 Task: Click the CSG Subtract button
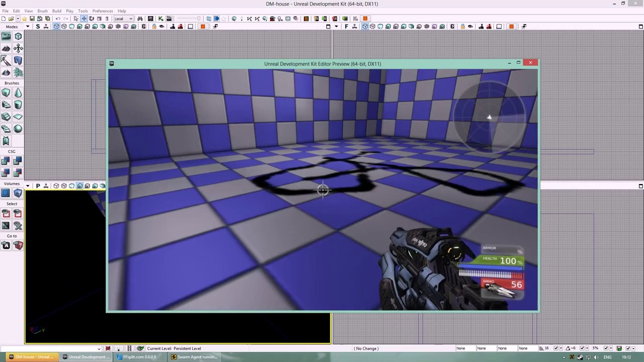(18, 161)
